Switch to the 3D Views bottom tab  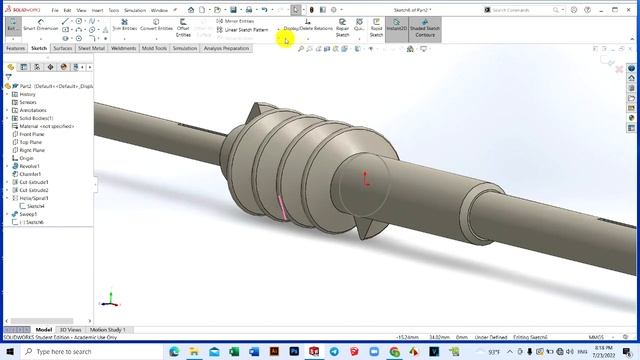70,329
